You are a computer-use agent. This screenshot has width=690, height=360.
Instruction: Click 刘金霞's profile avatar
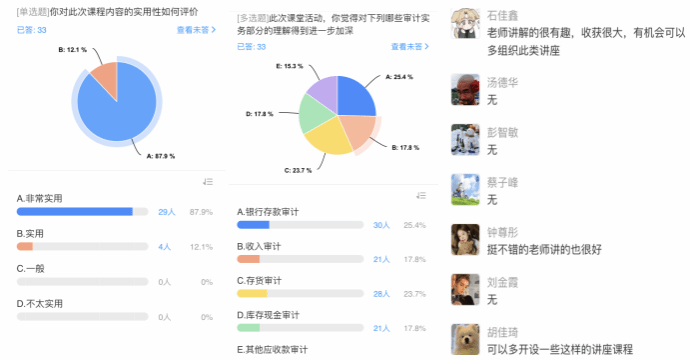click(x=465, y=290)
